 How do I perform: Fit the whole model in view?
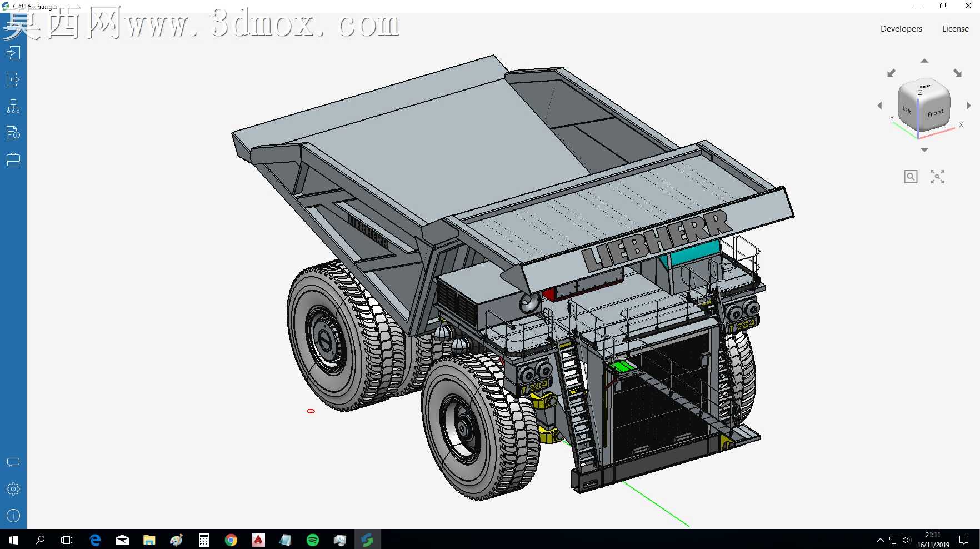tap(937, 177)
